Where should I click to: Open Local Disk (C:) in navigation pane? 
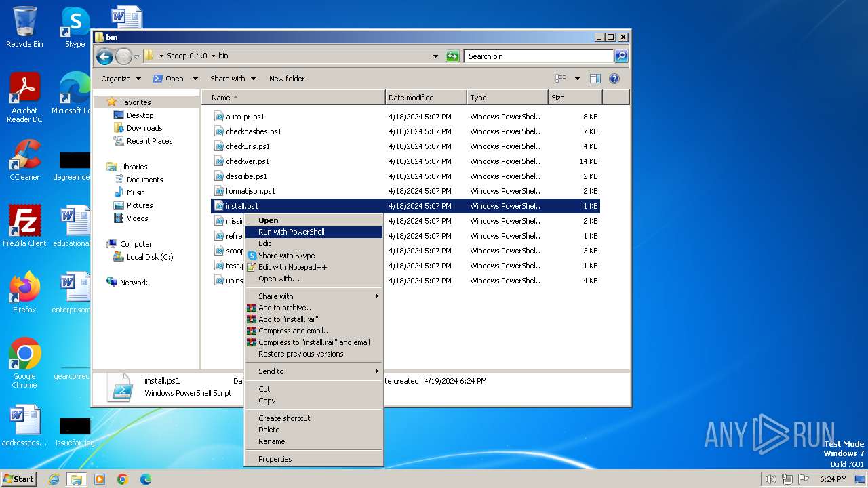click(150, 257)
